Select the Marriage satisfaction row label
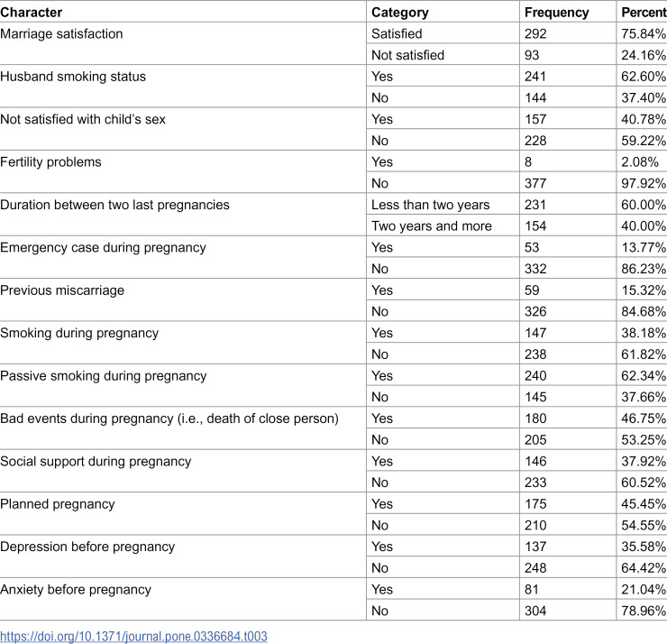Viewport: 667px width, 644px height. pos(61,33)
